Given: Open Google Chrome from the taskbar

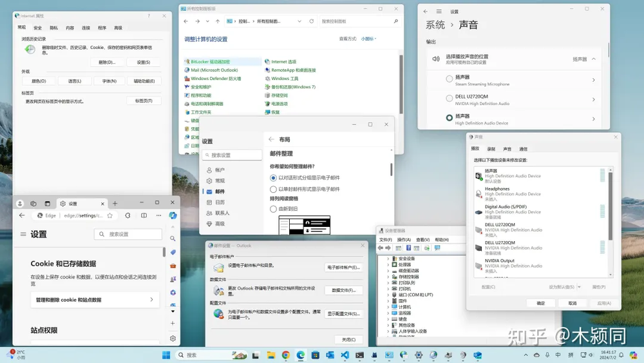Looking at the screenshot, I should pos(286,355).
